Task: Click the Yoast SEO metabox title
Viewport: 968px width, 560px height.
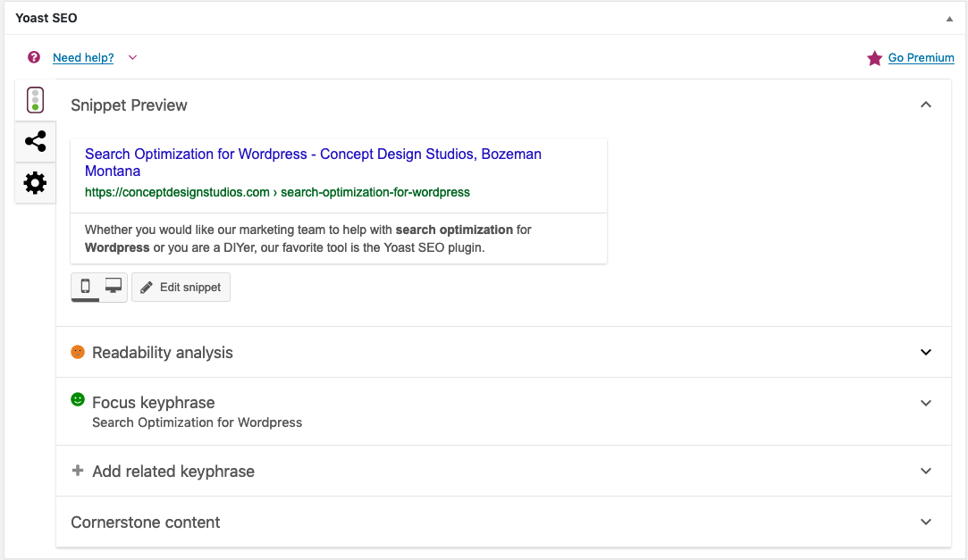Action: pyautogui.click(x=46, y=18)
